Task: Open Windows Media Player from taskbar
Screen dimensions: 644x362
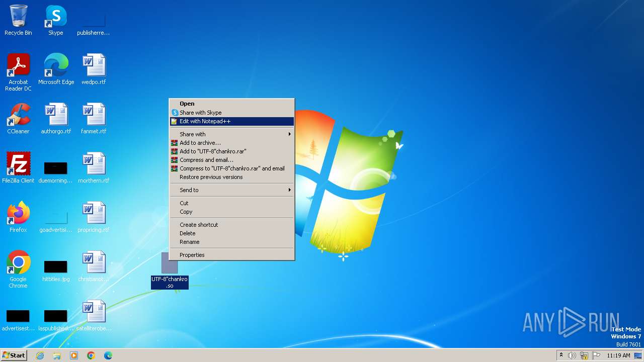Action: click(74, 355)
